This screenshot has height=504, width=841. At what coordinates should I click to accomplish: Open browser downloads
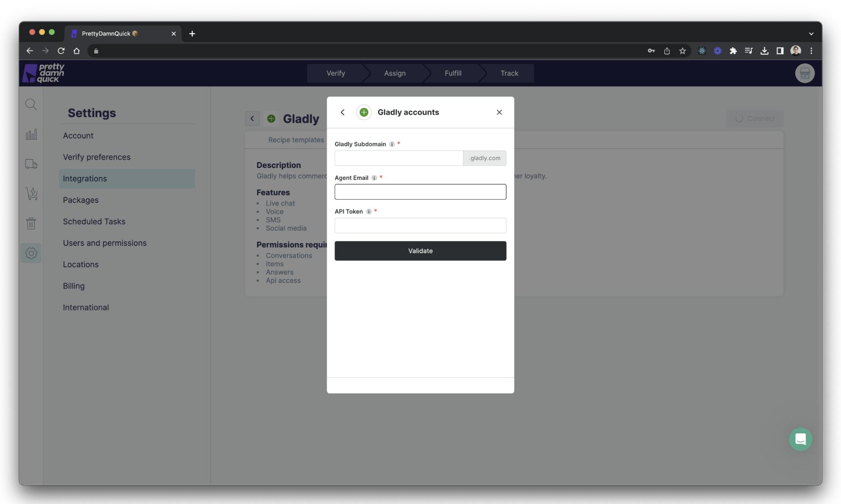coord(764,51)
